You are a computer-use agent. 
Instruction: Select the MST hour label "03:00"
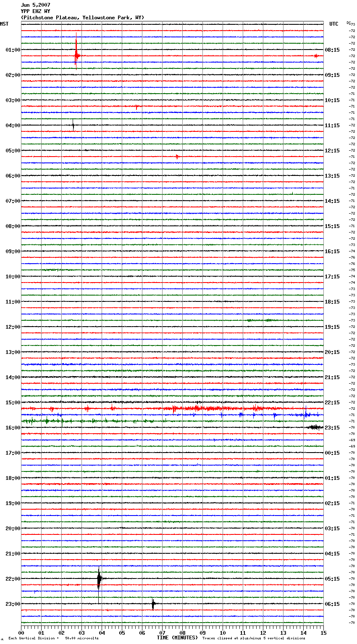point(13,100)
